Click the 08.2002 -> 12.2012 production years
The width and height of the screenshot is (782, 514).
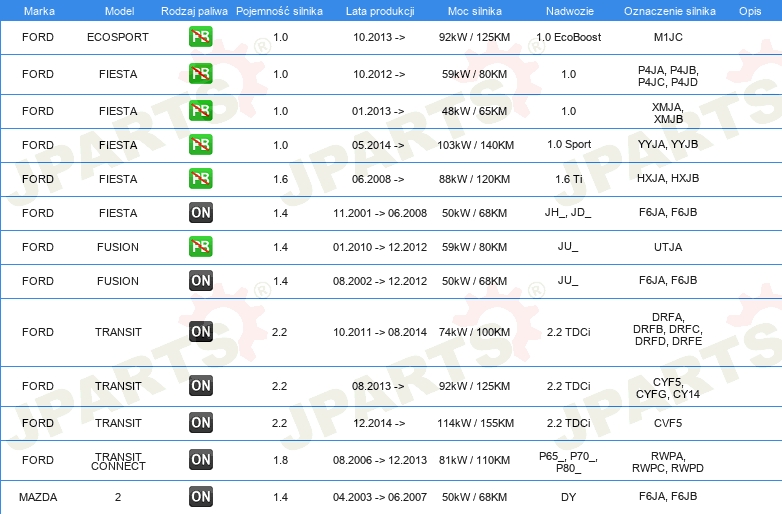click(x=380, y=281)
